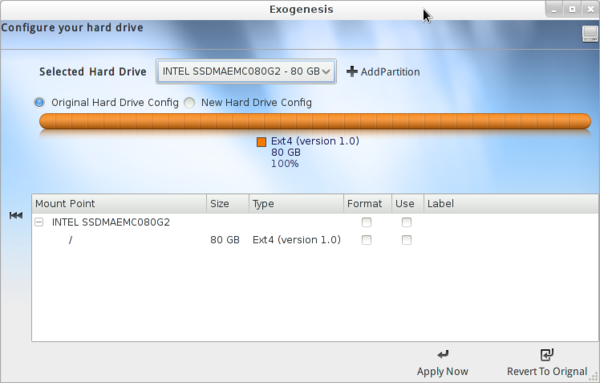Select Original Hard Drive Config radio
Image resolution: width=600 pixels, height=383 pixels.
click(39, 103)
